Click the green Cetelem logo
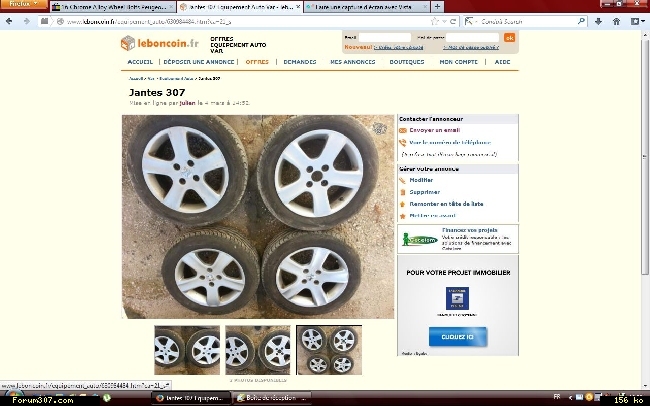Image resolution: width=650 pixels, height=406 pixels. click(x=420, y=239)
